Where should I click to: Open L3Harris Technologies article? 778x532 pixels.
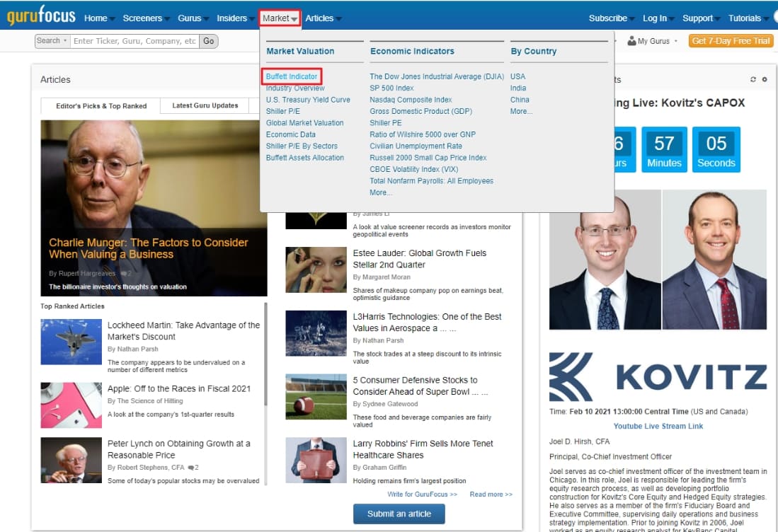[427, 323]
